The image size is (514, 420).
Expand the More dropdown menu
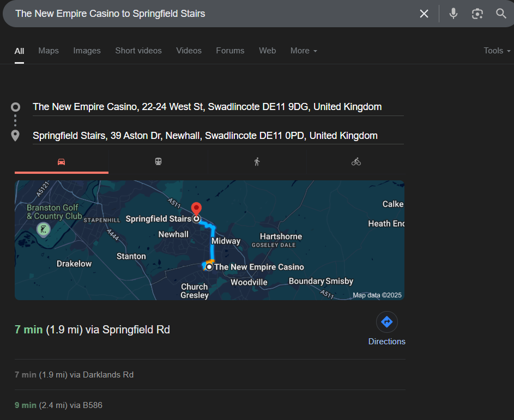(304, 51)
